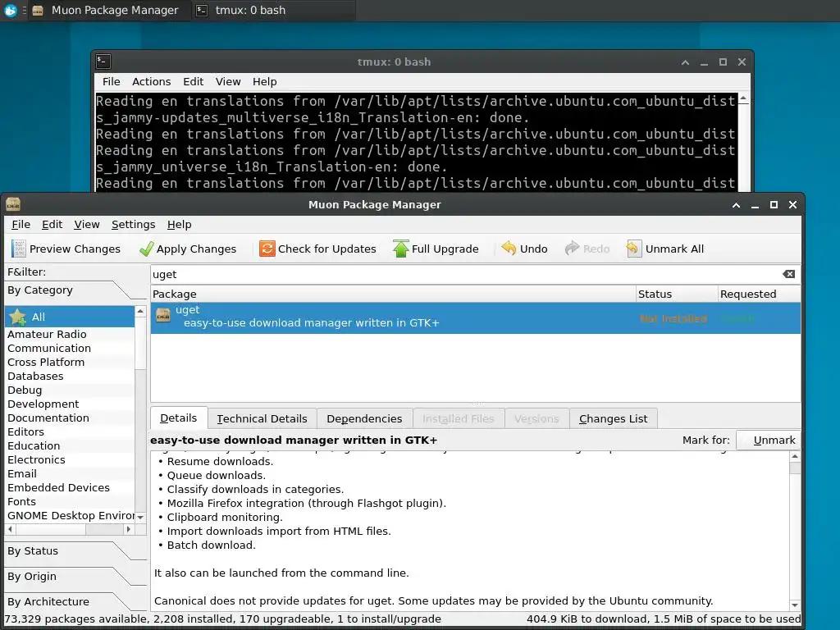
Task: Click the category list left scroll arrow
Action: [x=10, y=529]
